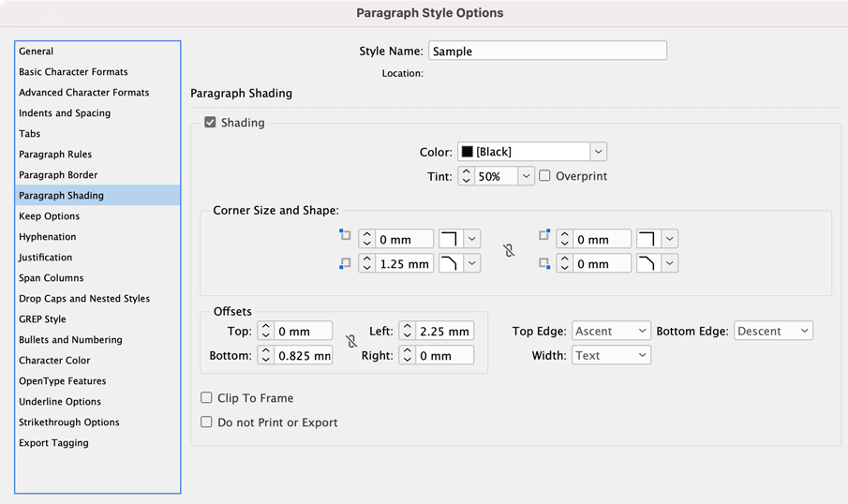Image resolution: width=848 pixels, height=504 pixels.
Task: Open Strikethrough Options
Action: (97, 422)
